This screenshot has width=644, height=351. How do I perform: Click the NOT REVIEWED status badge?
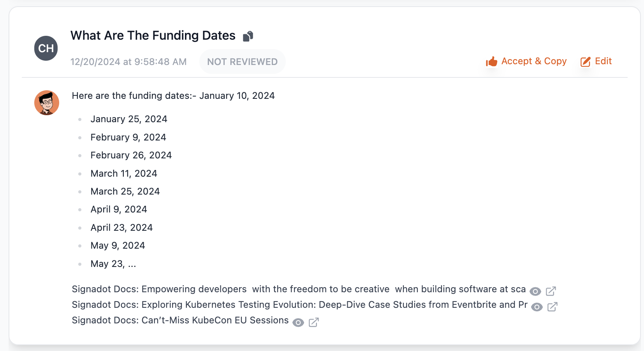pos(242,61)
